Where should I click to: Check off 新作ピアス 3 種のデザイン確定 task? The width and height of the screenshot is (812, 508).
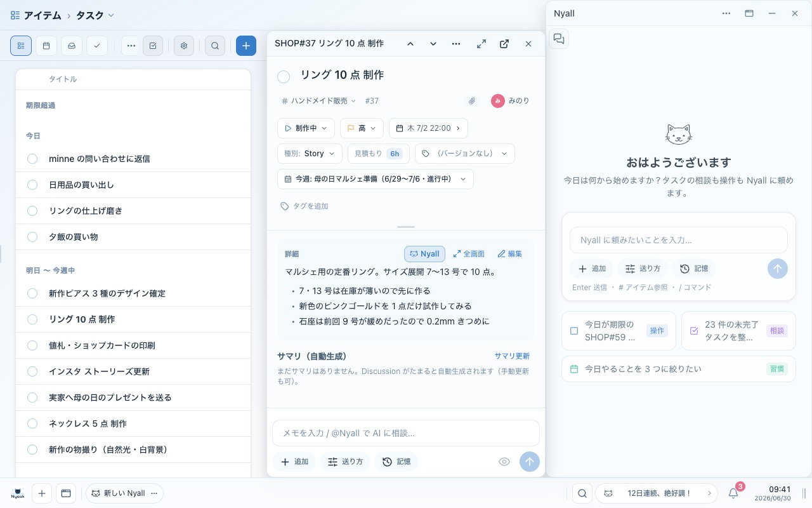32,293
